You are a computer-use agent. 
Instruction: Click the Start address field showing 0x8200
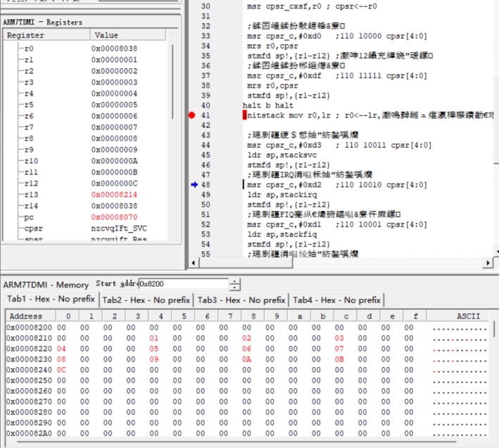pos(183,283)
